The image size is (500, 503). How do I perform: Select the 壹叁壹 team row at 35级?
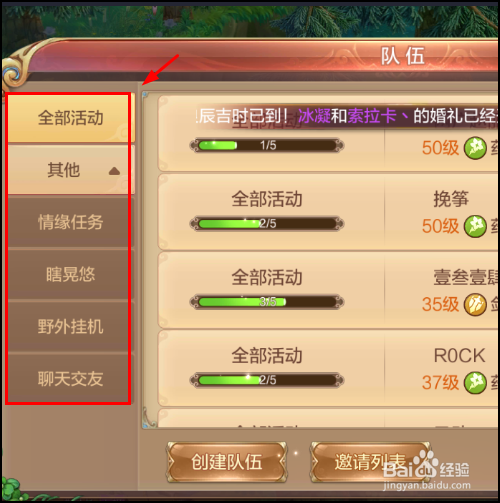click(328, 290)
